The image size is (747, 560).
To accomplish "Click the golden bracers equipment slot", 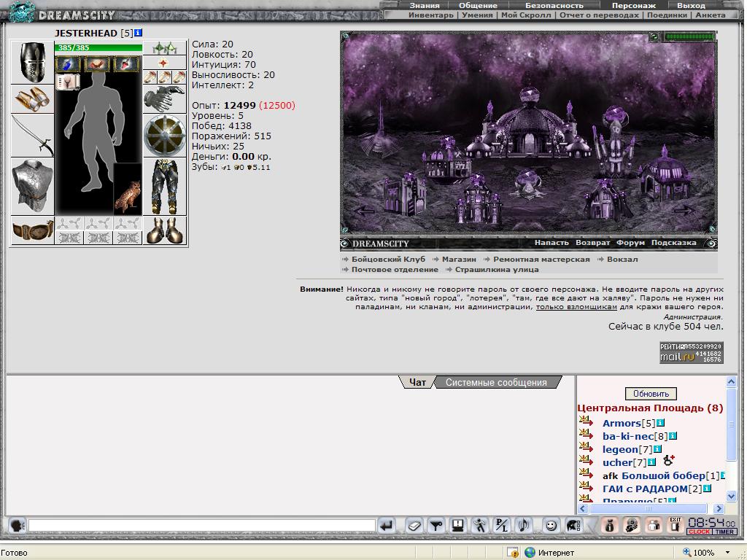I will click(x=32, y=99).
